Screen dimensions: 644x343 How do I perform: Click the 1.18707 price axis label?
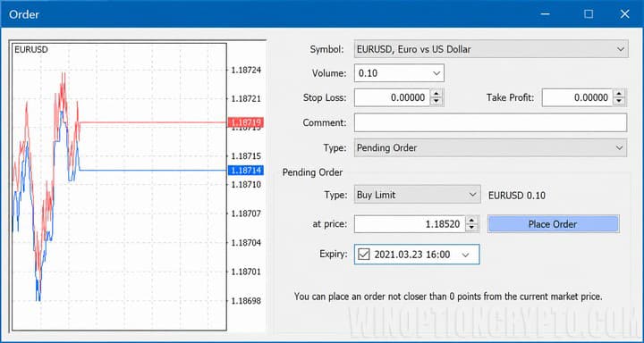[246, 213]
